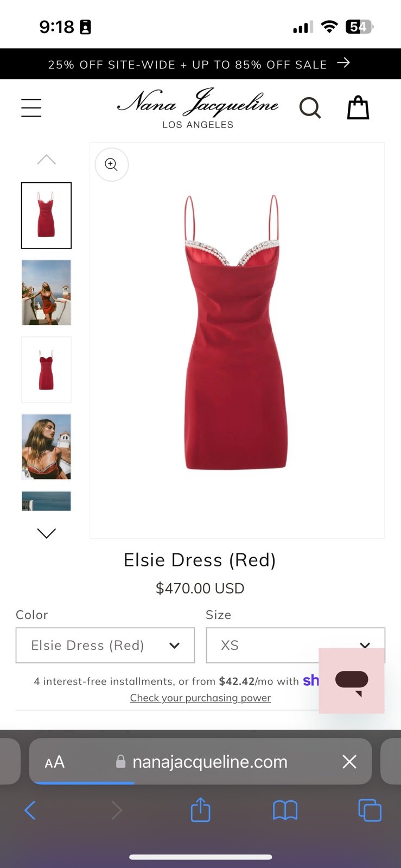Screen dimensions: 401x868
Task: Show open Safari tabs overview
Action: click(370, 810)
